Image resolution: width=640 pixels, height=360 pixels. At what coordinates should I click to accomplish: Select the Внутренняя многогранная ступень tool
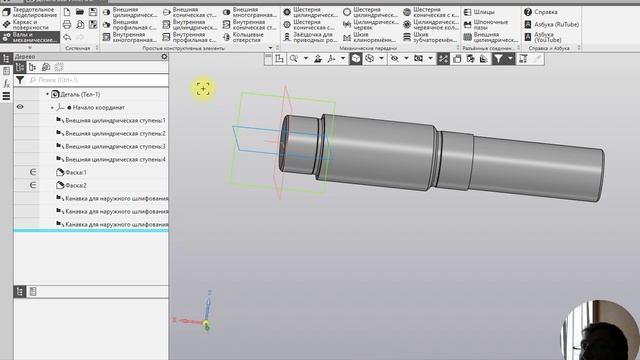pyautogui.click(x=129, y=37)
